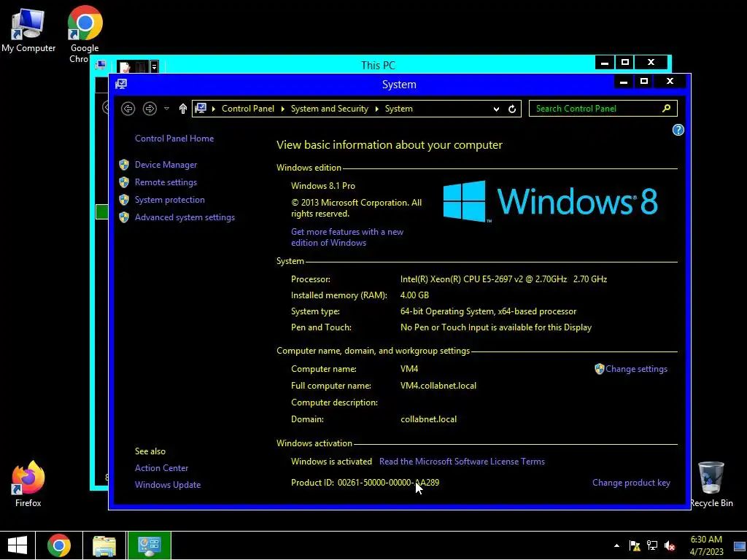Open quick access toolbar dropdown in This PC
747x560 pixels.
click(x=155, y=66)
